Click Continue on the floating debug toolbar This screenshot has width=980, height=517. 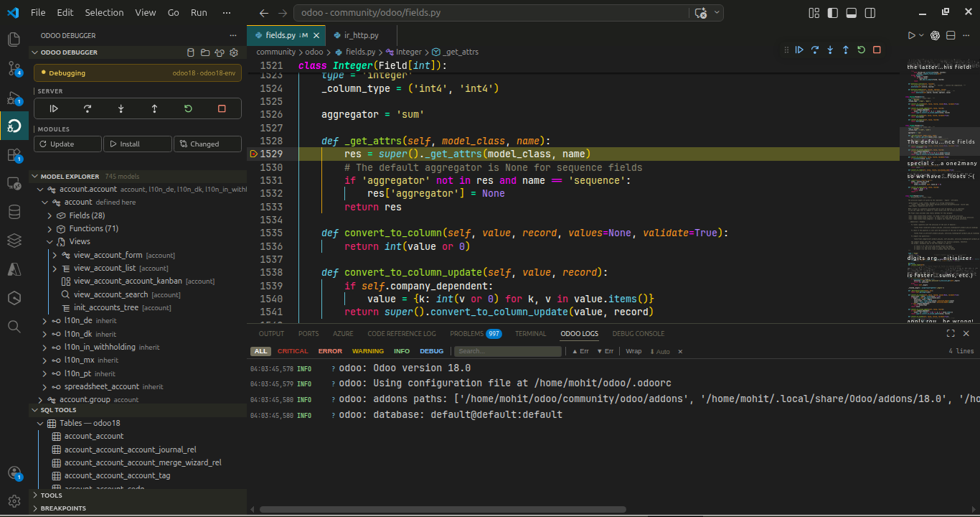click(799, 50)
